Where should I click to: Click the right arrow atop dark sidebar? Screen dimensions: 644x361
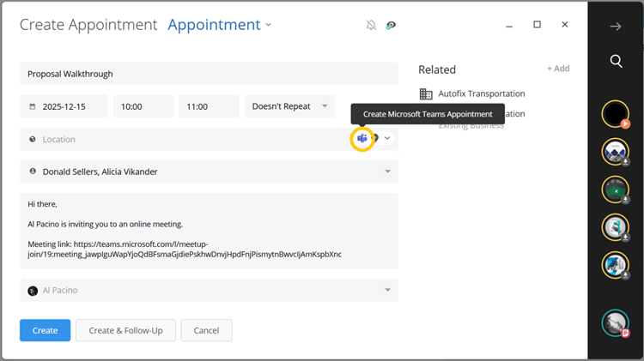pyautogui.click(x=616, y=27)
